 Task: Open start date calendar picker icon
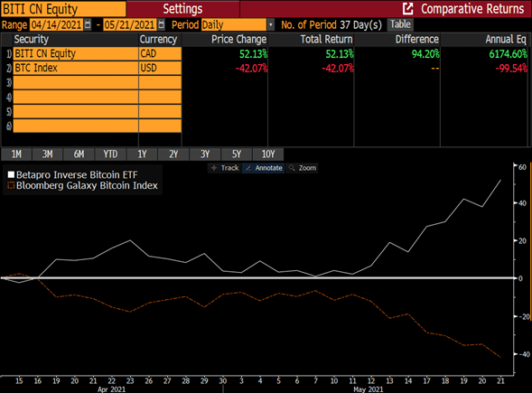click(88, 24)
